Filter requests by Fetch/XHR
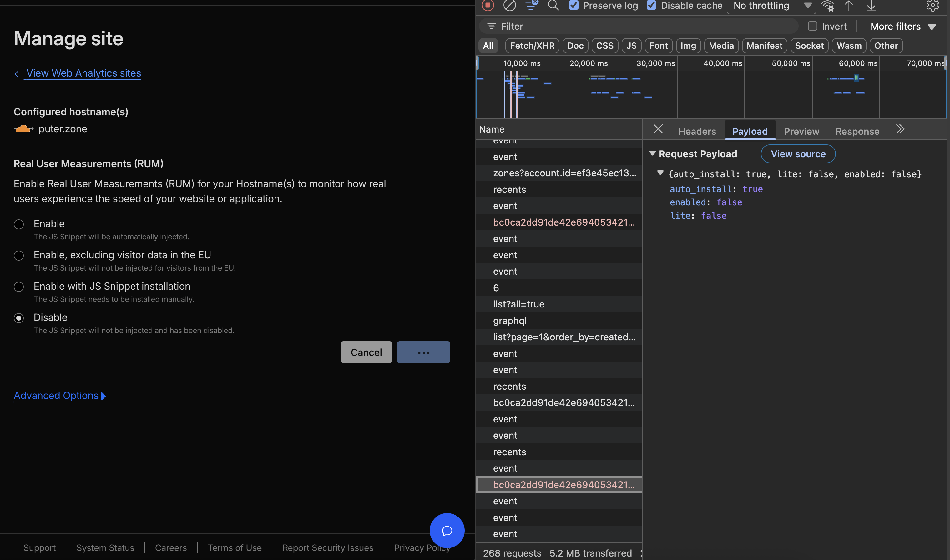The width and height of the screenshot is (950, 560). (532, 45)
